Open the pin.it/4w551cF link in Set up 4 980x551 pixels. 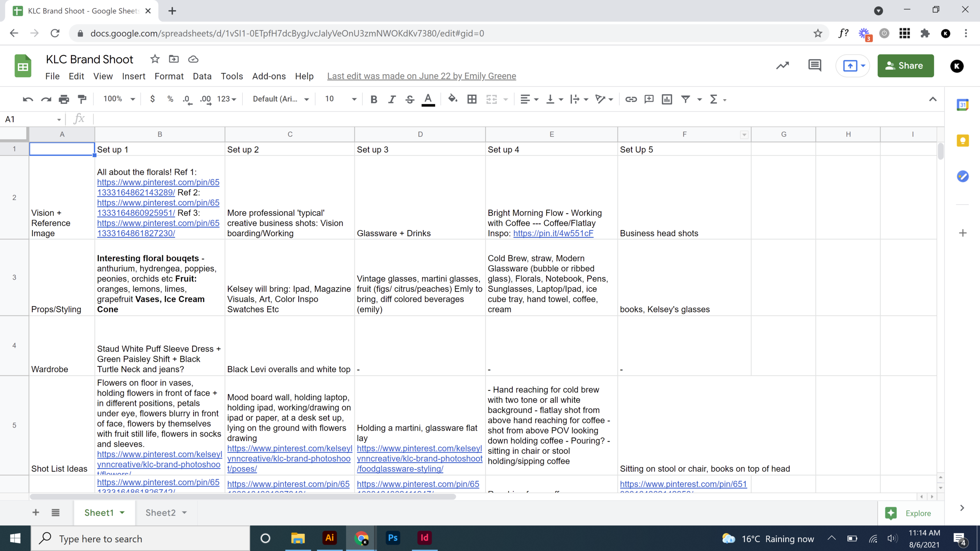click(553, 234)
